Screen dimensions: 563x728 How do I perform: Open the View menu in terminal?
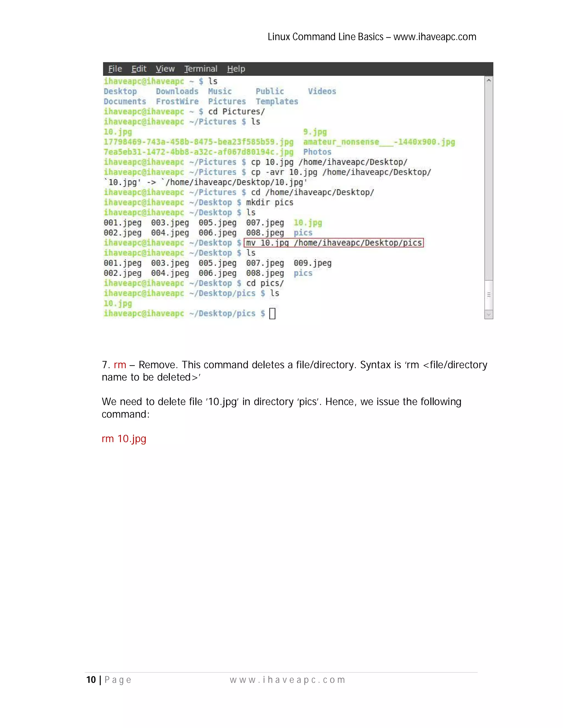point(165,69)
